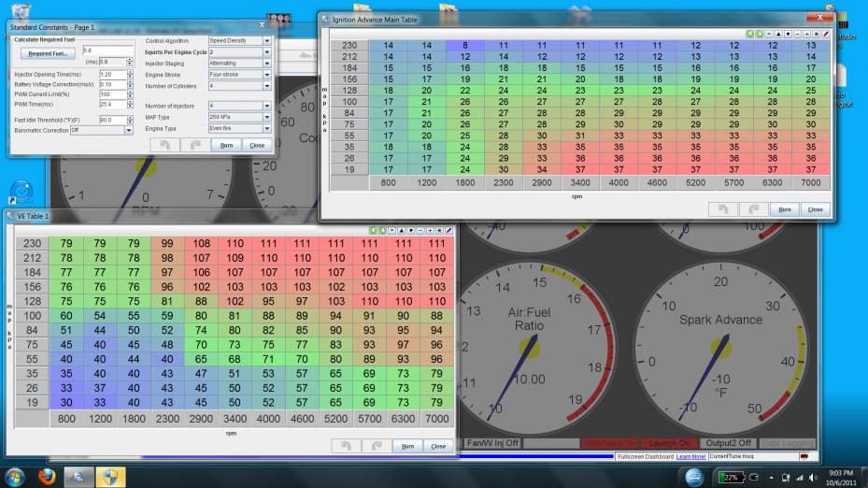
Task: Open the Control Algorithm dropdown
Action: click(266, 41)
